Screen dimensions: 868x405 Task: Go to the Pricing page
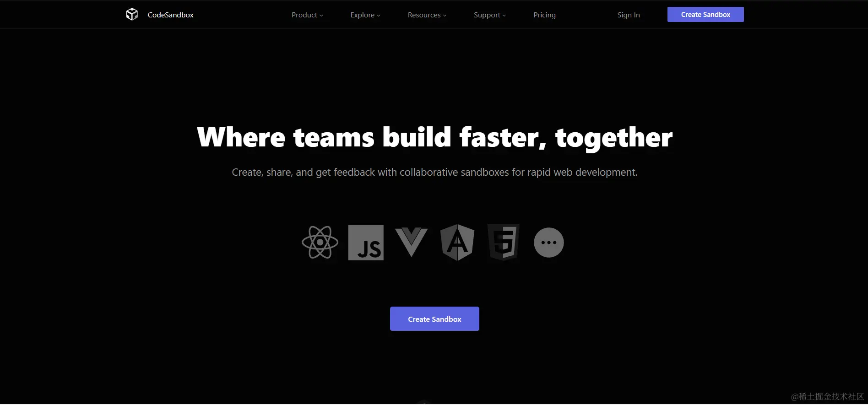click(x=544, y=15)
